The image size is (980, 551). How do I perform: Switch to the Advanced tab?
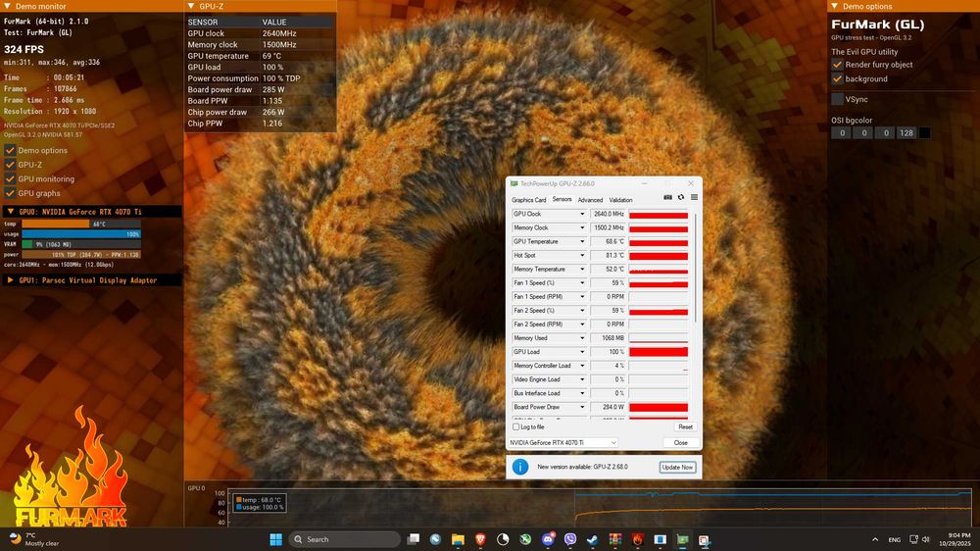[x=590, y=200]
